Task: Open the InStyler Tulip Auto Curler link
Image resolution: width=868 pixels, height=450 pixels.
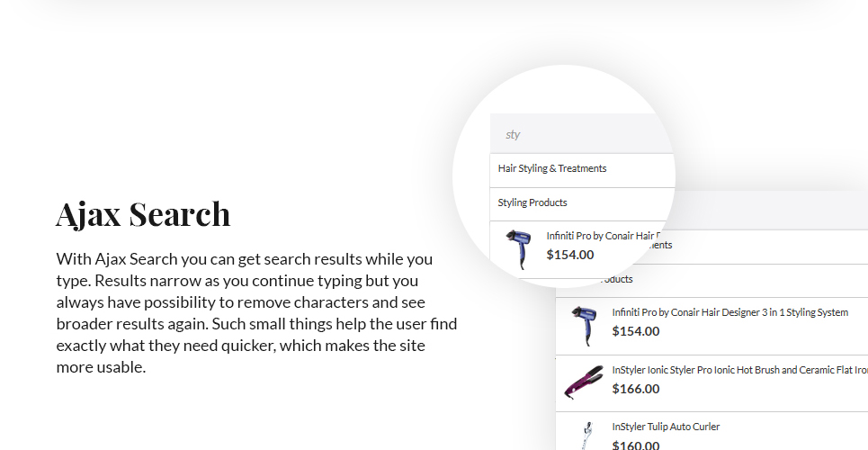Action: click(666, 427)
